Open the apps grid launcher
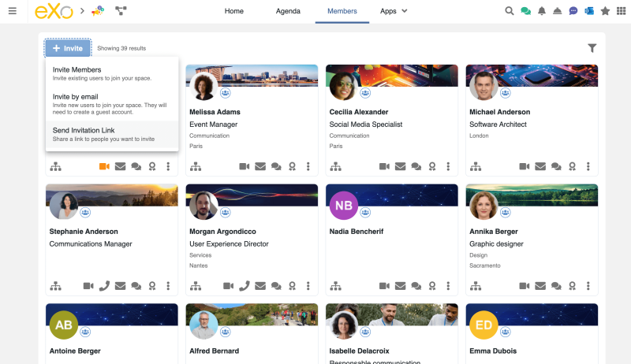The width and height of the screenshot is (631, 364). click(621, 11)
